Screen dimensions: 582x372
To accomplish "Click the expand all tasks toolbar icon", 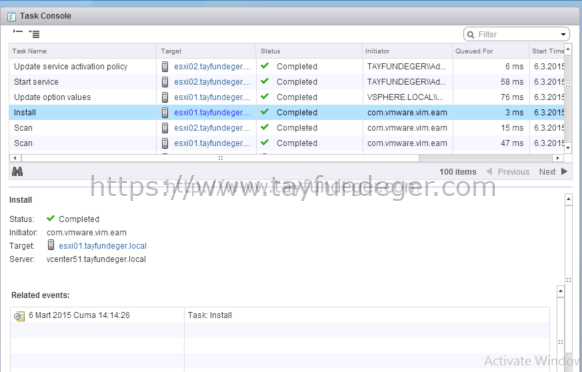I will tap(34, 34).
